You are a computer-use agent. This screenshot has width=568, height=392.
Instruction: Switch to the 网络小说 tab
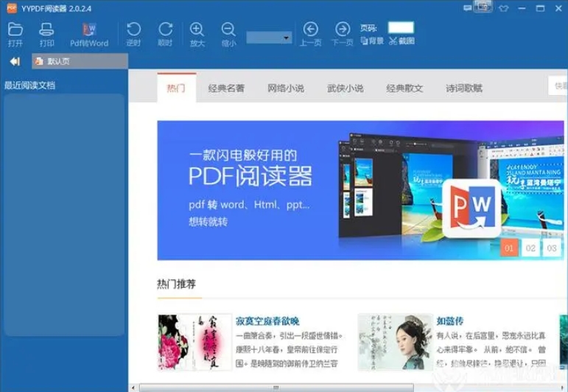285,88
